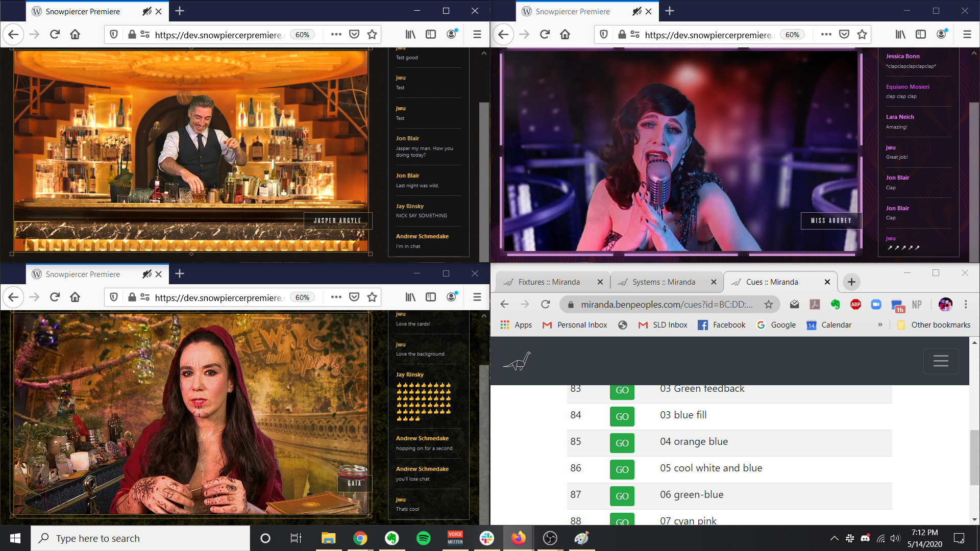Open page actions menu in top-left Firefox

pyautogui.click(x=336, y=34)
